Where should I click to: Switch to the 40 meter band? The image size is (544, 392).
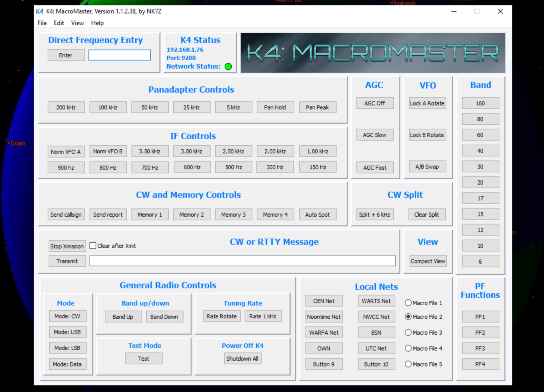pyautogui.click(x=480, y=151)
